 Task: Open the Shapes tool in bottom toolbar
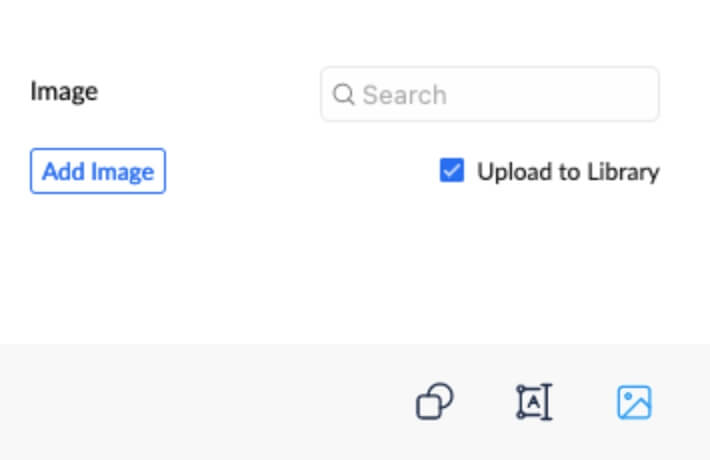434,402
